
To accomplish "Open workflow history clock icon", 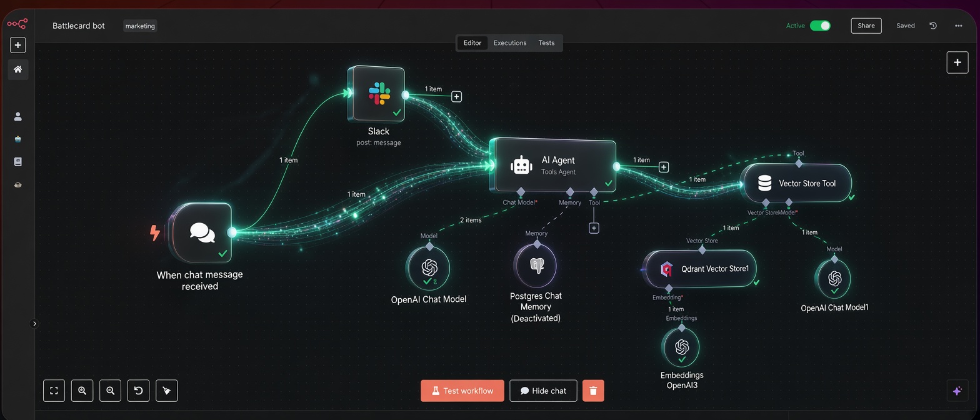I will pyautogui.click(x=933, y=26).
